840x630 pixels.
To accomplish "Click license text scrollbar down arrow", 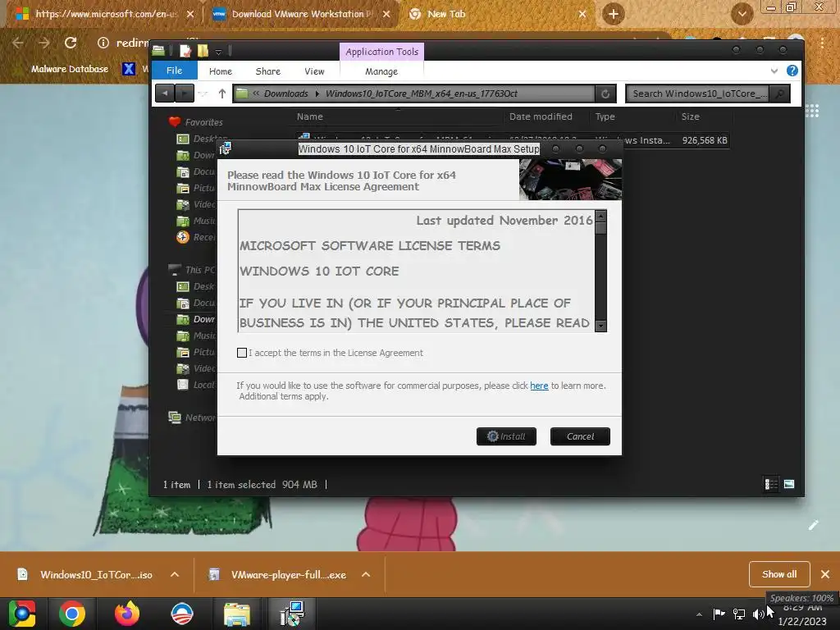I will pyautogui.click(x=600, y=326).
